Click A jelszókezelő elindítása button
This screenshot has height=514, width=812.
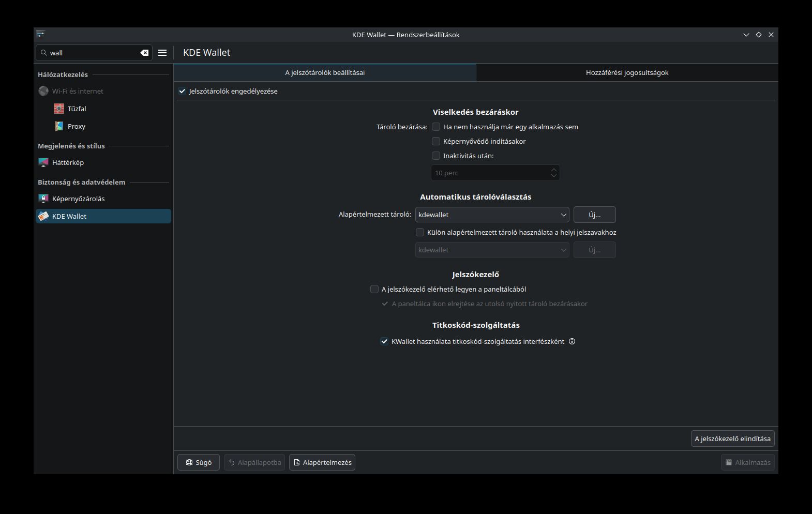732,439
